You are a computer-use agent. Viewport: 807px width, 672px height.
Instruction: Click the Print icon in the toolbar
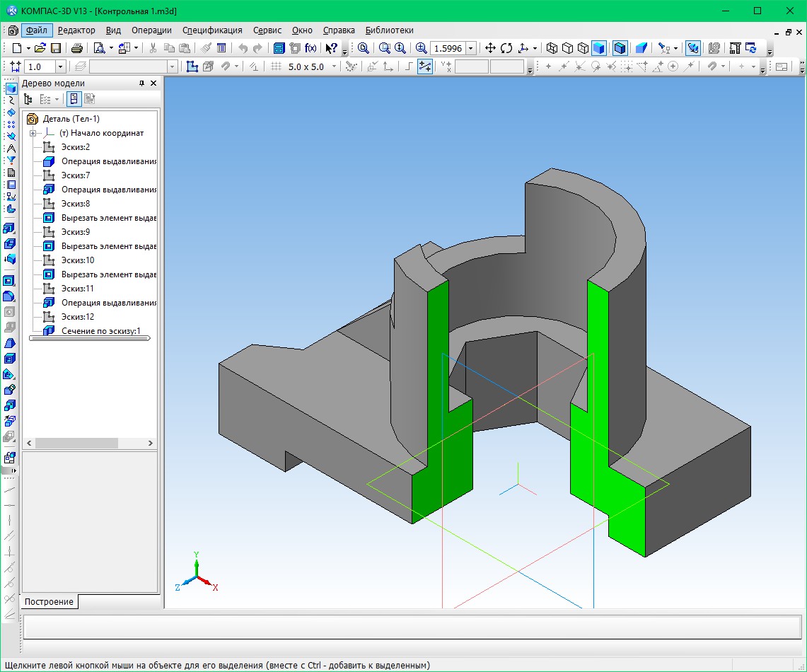(x=76, y=48)
